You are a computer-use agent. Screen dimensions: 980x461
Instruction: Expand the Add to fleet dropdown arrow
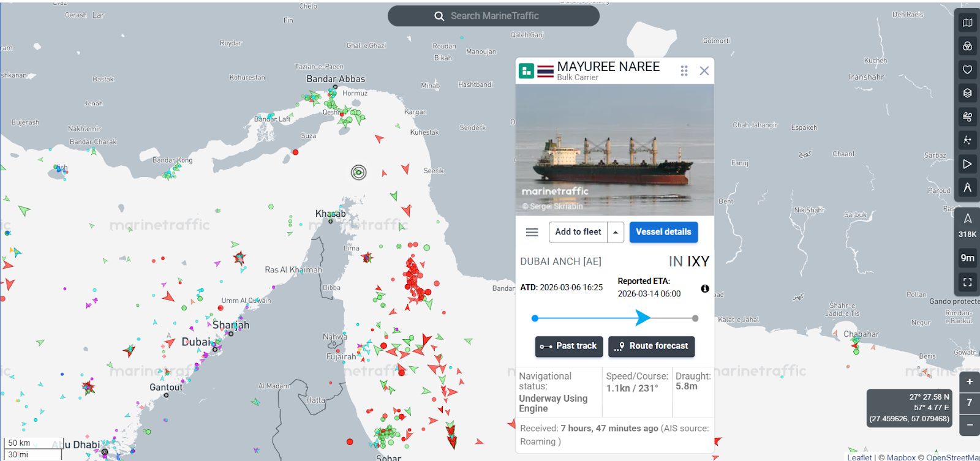pos(616,233)
